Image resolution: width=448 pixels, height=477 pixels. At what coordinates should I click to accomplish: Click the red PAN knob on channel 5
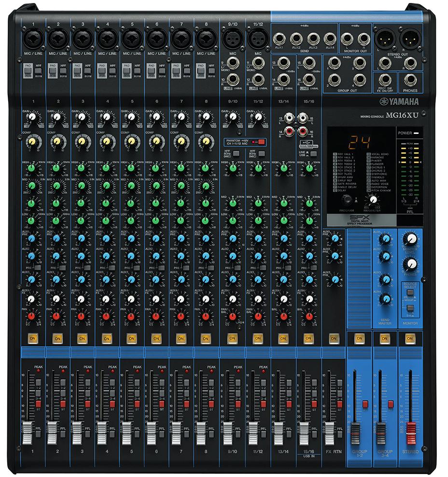coord(131,317)
